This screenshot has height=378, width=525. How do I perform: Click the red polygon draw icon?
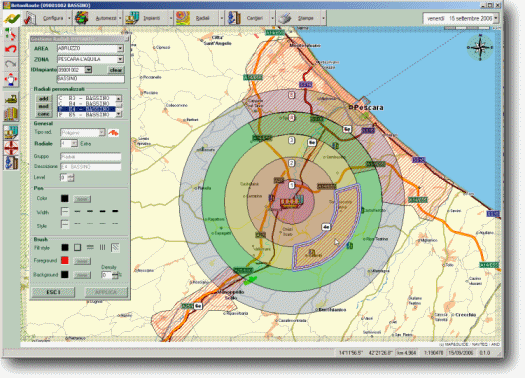(x=114, y=133)
